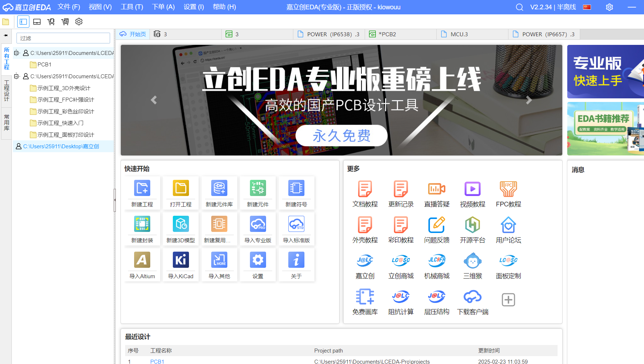
Task: Open the Live Q&A (直播答疑) icon
Action: tap(436, 189)
